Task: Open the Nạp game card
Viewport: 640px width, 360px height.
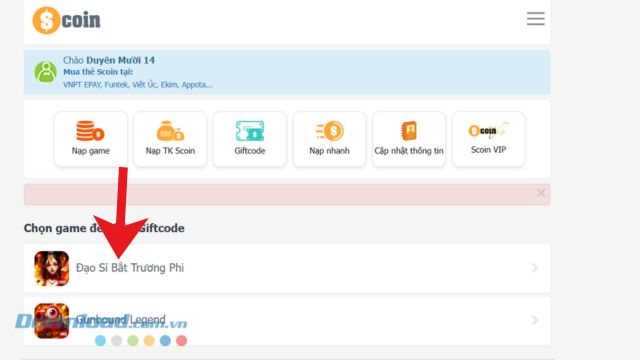Action: click(91, 139)
